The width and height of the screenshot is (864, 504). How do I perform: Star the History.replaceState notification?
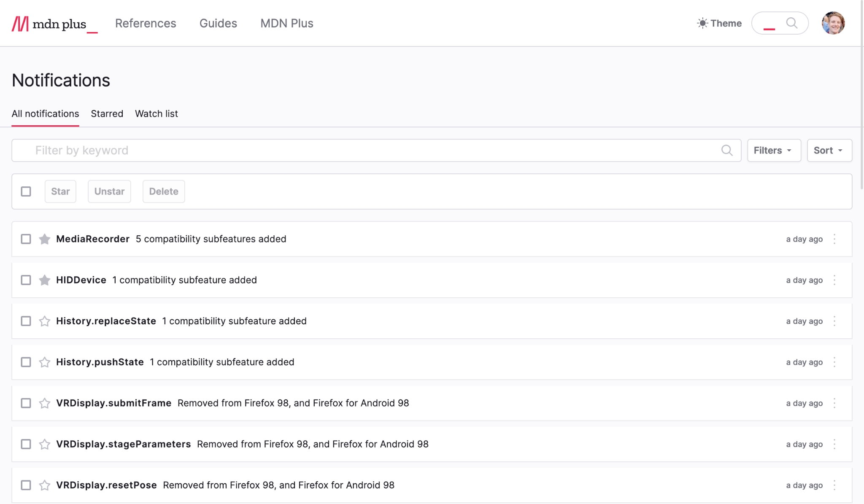(45, 321)
